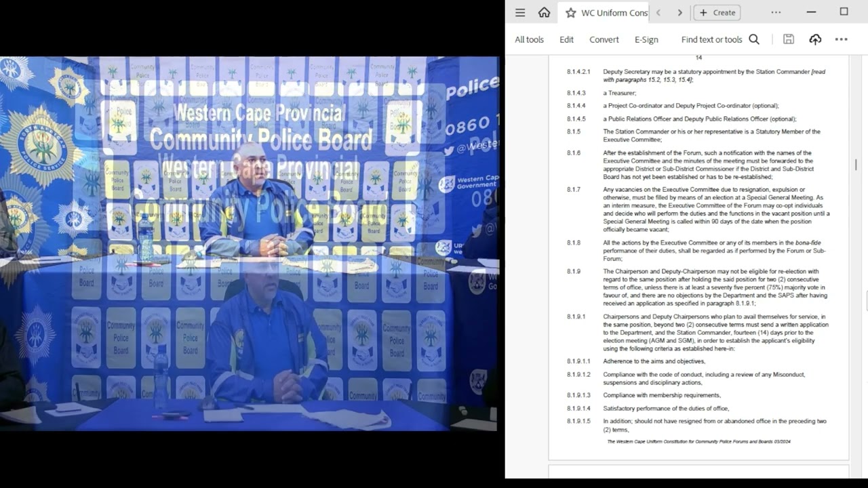Click 'Adherence to the aims and objectives'
This screenshot has height=488, width=868.
click(654, 361)
